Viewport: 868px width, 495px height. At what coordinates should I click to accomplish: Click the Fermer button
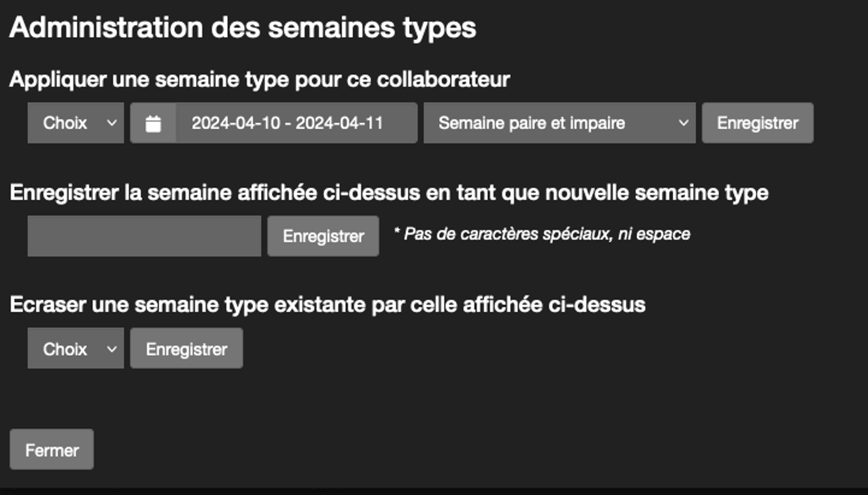pyautogui.click(x=52, y=450)
